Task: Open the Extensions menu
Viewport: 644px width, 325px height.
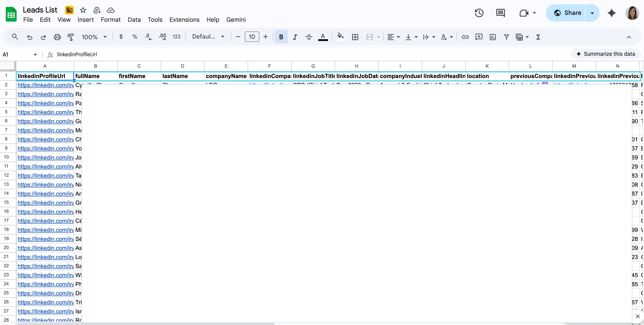Action: [x=185, y=20]
